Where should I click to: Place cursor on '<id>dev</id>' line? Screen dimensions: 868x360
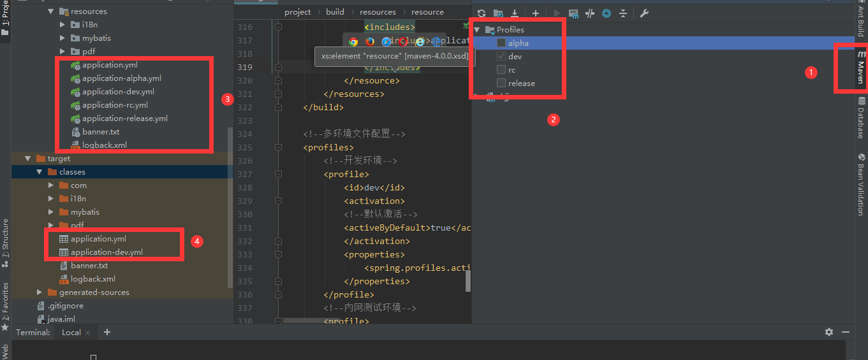(x=374, y=188)
